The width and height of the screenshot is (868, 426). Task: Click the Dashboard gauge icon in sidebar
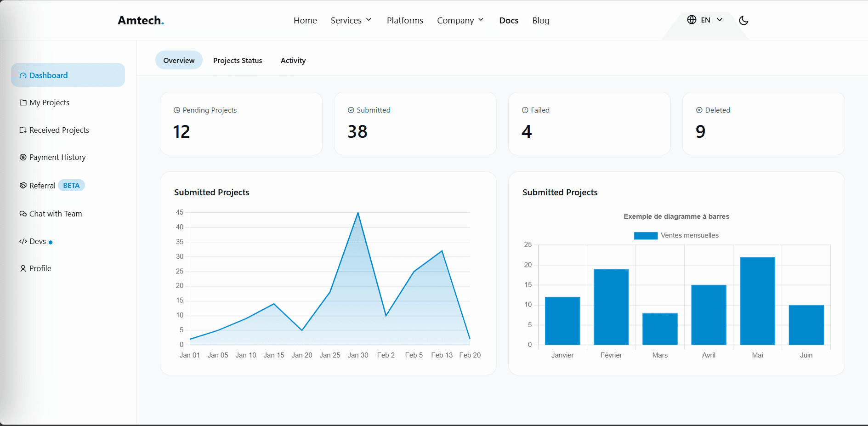click(23, 75)
